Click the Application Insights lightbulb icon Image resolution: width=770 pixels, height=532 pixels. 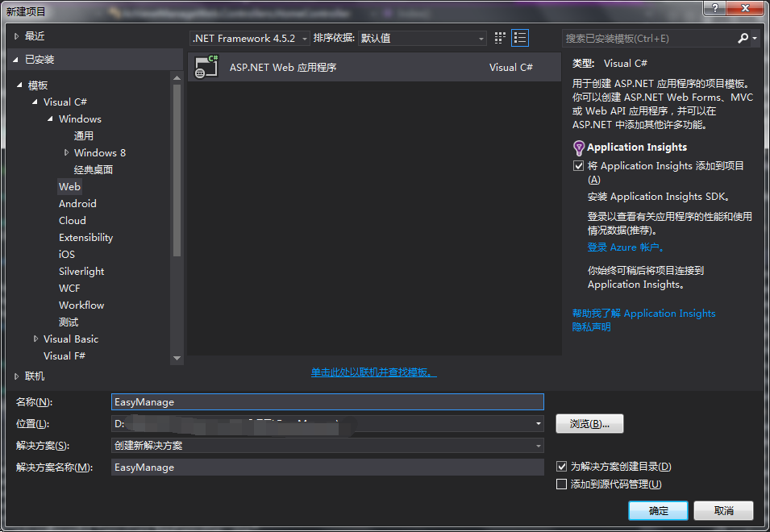[579, 148]
